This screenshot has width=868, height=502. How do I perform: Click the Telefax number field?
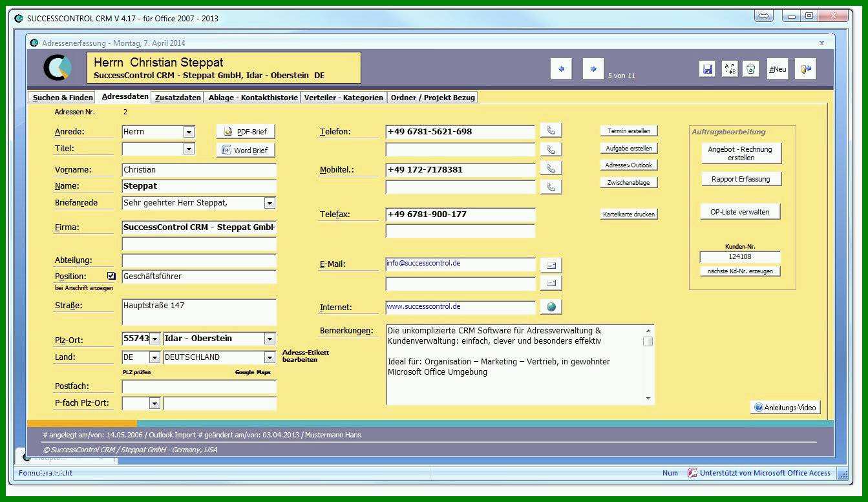pyautogui.click(x=461, y=214)
